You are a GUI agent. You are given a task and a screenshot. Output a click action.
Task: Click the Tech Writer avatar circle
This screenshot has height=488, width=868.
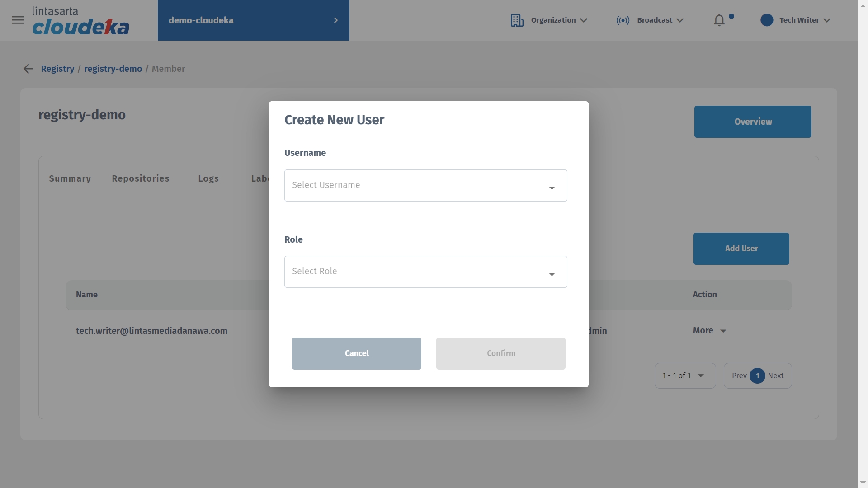pos(766,20)
